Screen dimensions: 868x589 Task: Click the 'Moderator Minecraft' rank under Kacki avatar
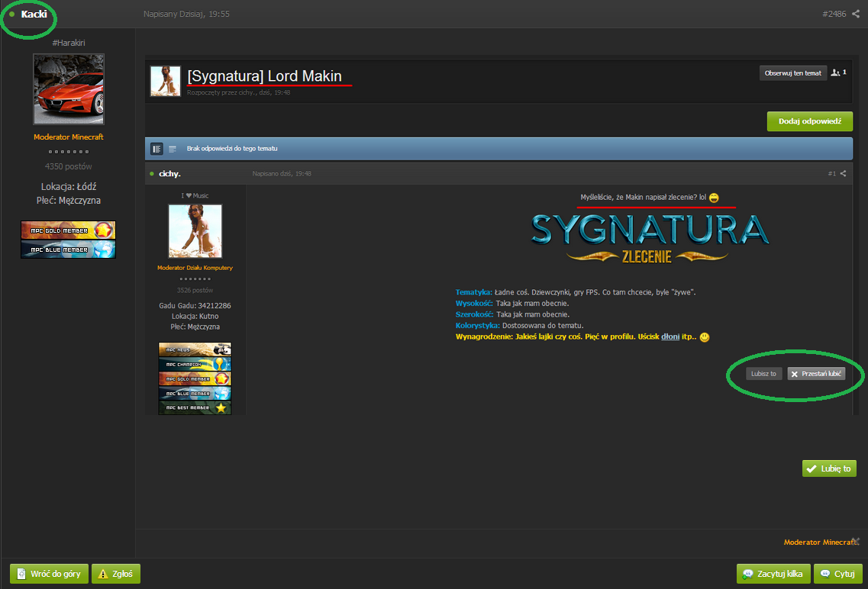click(68, 137)
